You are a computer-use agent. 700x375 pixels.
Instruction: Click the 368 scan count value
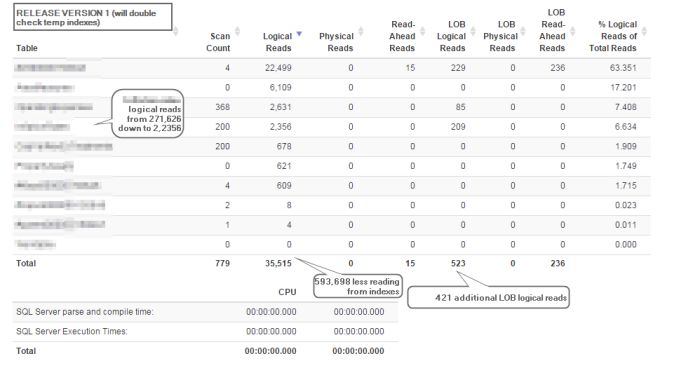pos(222,107)
